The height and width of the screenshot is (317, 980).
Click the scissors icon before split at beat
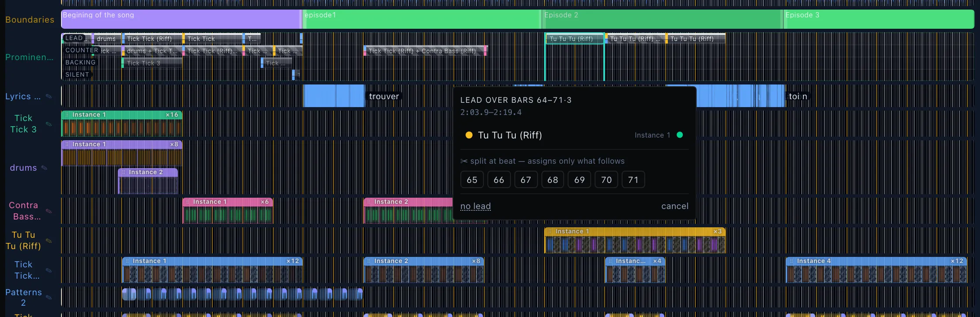tap(464, 161)
